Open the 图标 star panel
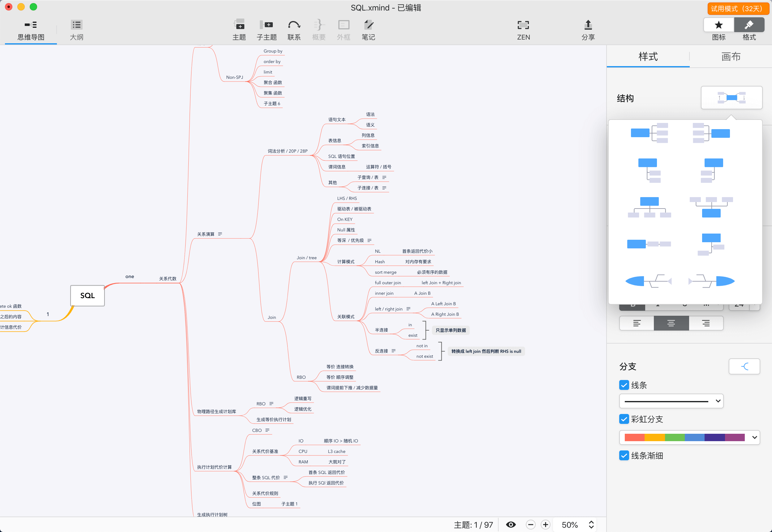The image size is (772, 532). pyautogui.click(x=718, y=25)
